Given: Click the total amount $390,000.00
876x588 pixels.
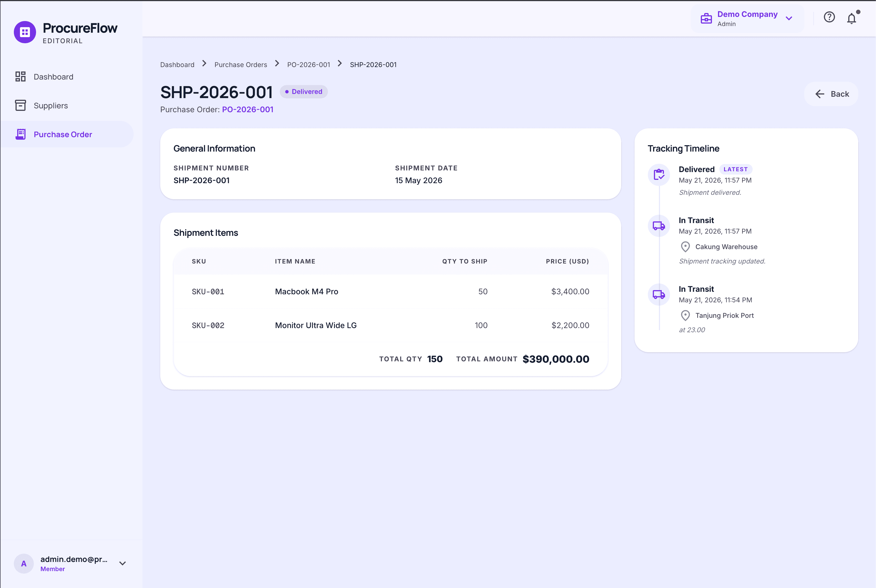Looking at the screenshot, I should tap(556, 359).
